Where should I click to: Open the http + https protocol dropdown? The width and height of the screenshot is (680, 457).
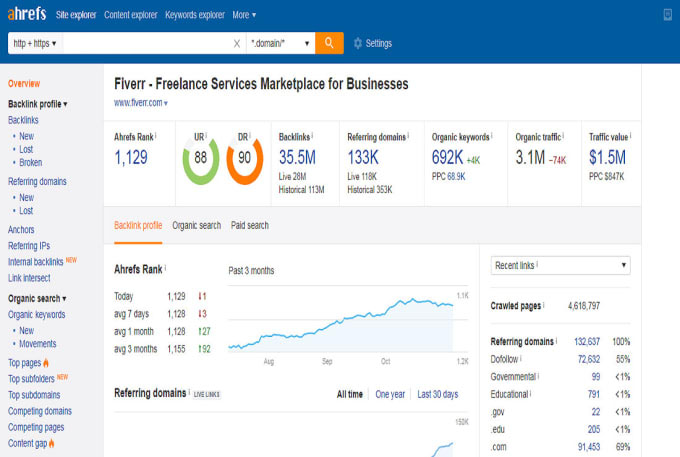(x=34, y=44)
